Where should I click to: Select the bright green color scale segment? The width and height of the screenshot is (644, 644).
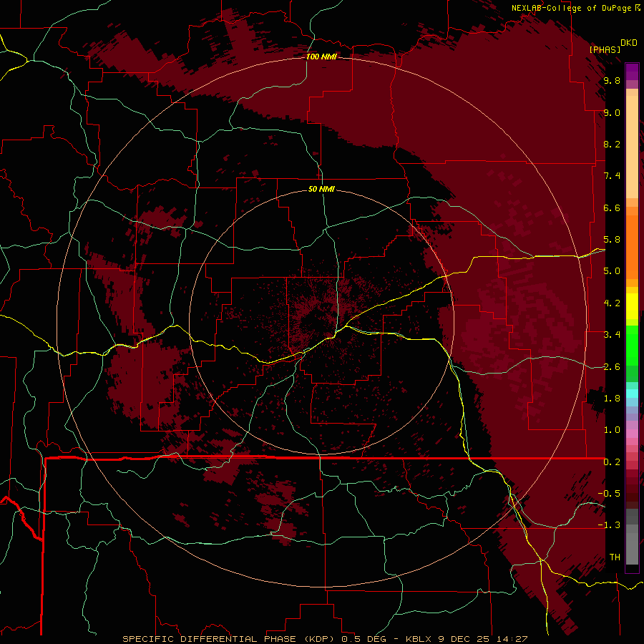632,346
